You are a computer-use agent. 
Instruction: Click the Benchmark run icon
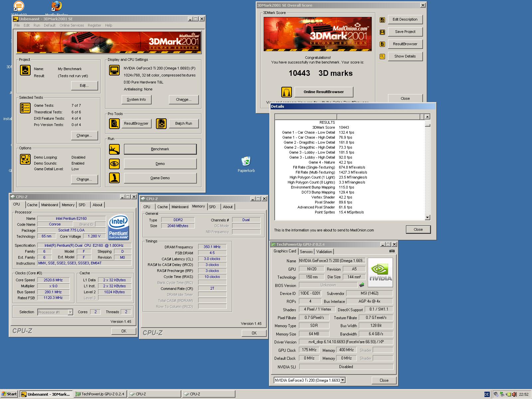[x=114, y=149]
